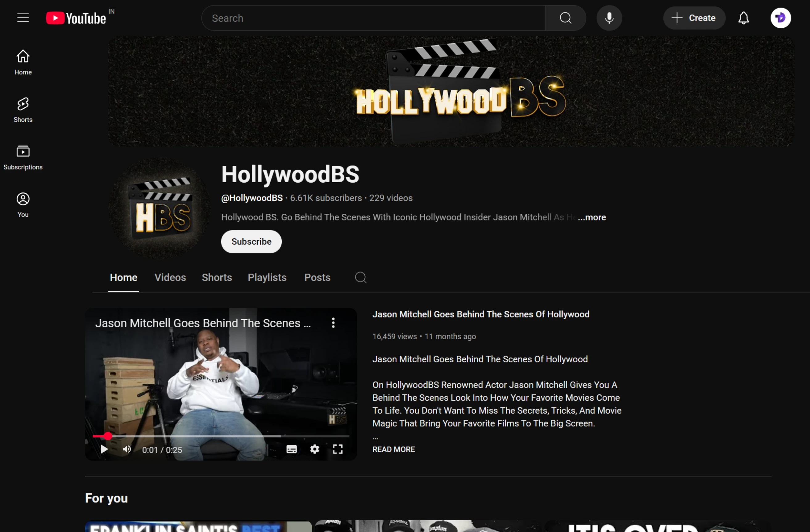Image resolution: width=810 pixels, height=532 pixels.
Task: Switch to the Playlists tab
Action: [x=267, y=278]
